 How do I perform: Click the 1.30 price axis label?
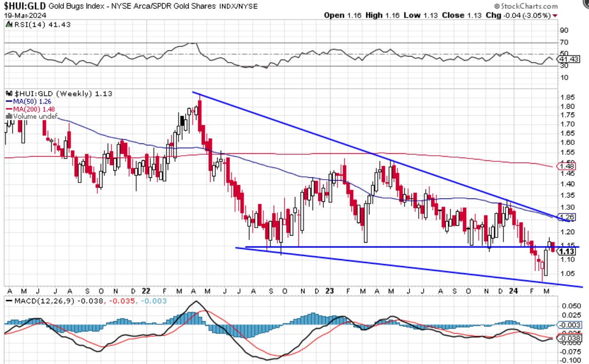566,207
